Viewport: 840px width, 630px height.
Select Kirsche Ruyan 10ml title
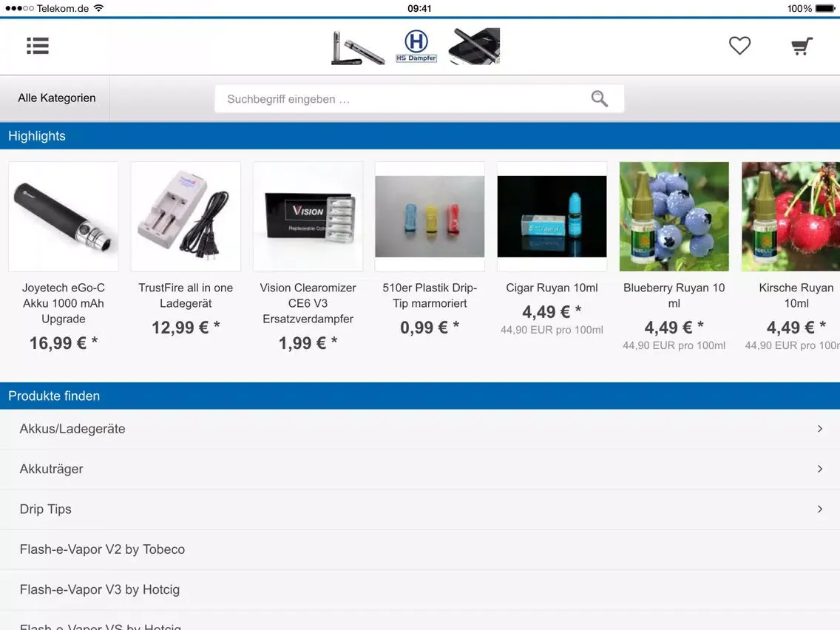click(796, 295)
